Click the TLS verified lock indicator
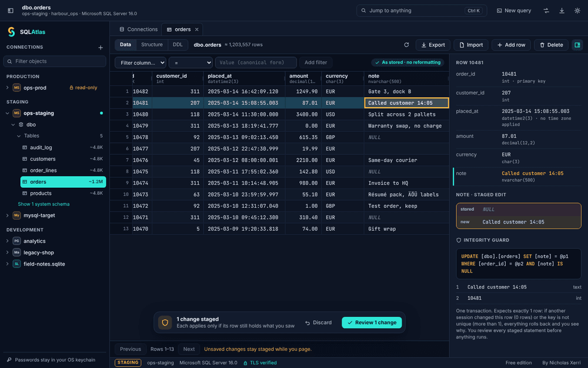Image resolution: width=588 pixels, height=368 pixels. [x=260, y=363]
